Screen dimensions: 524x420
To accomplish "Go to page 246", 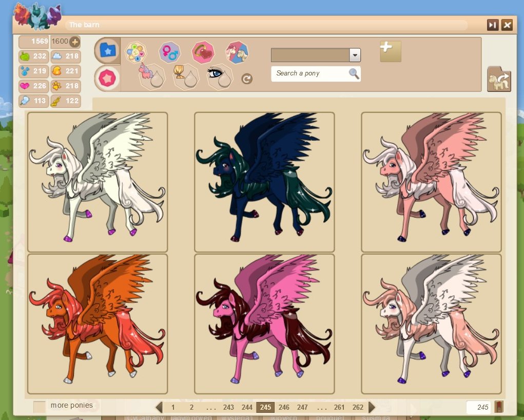I will [284, 407].
